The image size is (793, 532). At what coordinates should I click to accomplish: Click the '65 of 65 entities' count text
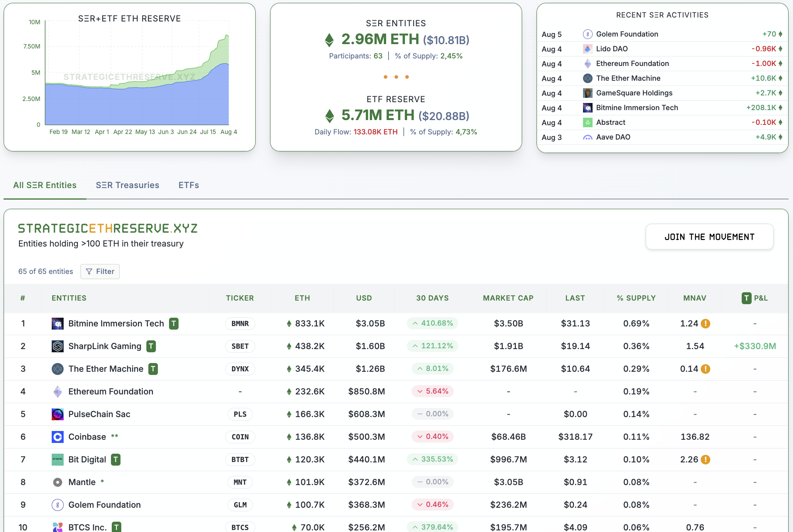point(46,272)
